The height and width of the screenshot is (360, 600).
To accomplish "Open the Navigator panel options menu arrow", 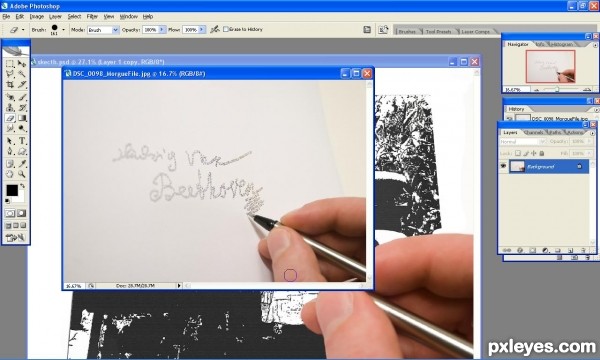I will [595, 45].
